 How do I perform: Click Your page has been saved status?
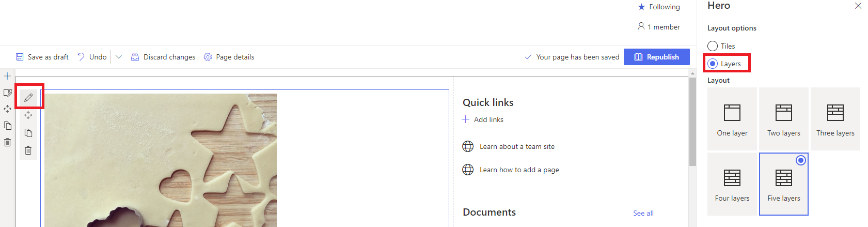572,57
